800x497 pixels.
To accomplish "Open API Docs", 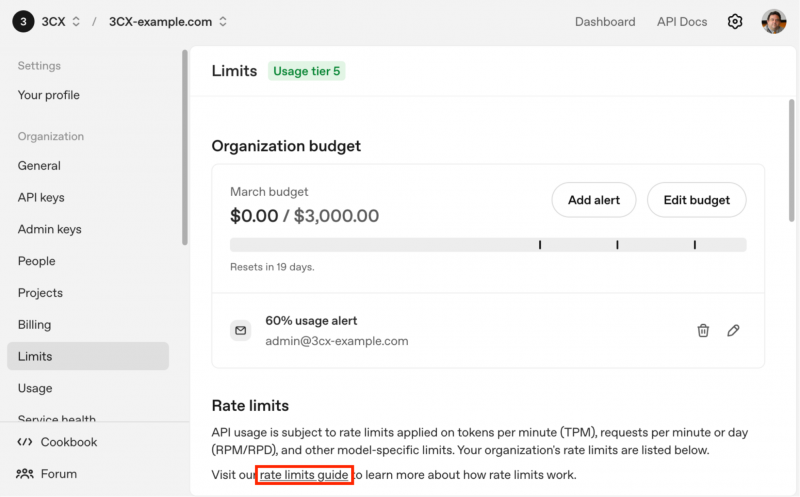I will click(x=682, y=21).
